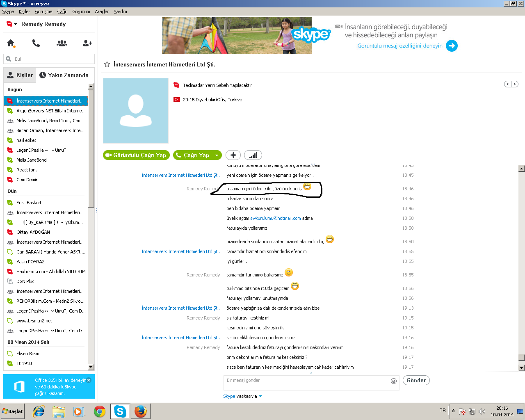Open the Kişiler menu
The image size is (525, 420).
click(24, 11)
